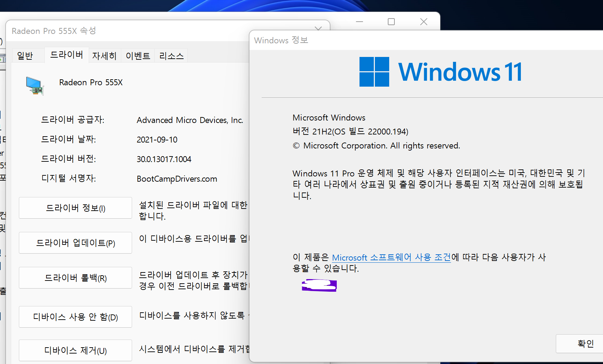Click the Windows 11 logo icon
Viewport: 603px width, 364px height.
coord(374,72)
